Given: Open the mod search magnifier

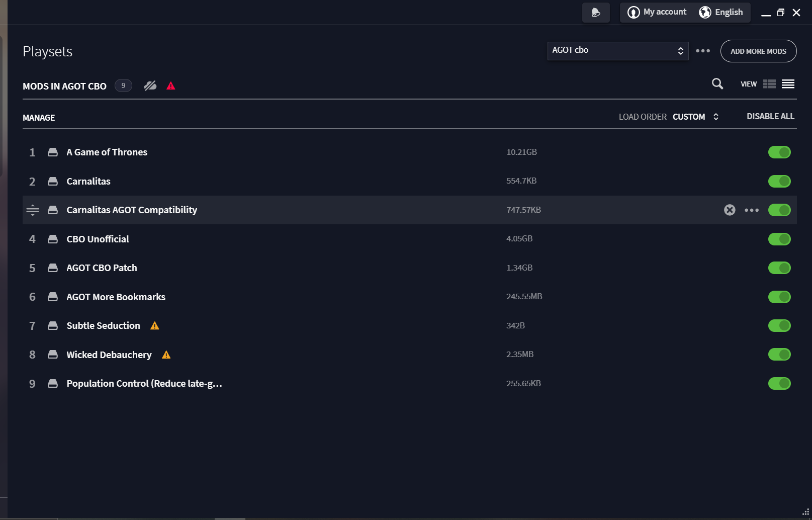Looking at the screenshot, I should click(717, 84).
